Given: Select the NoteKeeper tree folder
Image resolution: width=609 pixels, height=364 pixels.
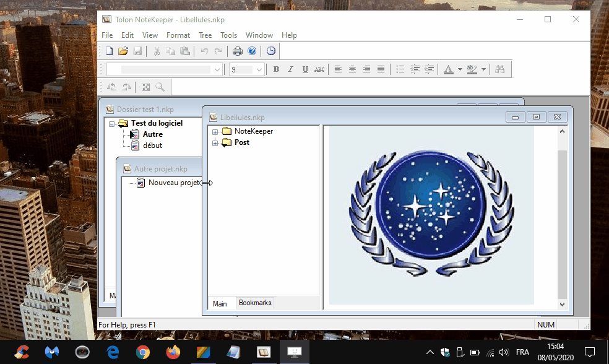Looking at the screenshot, I should click(254, 131).
